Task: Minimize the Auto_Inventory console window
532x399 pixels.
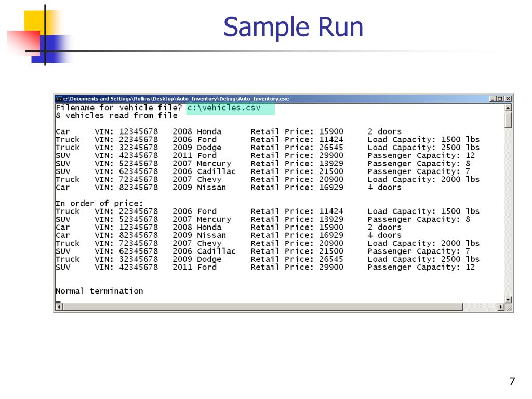Action: click(493, 99)
